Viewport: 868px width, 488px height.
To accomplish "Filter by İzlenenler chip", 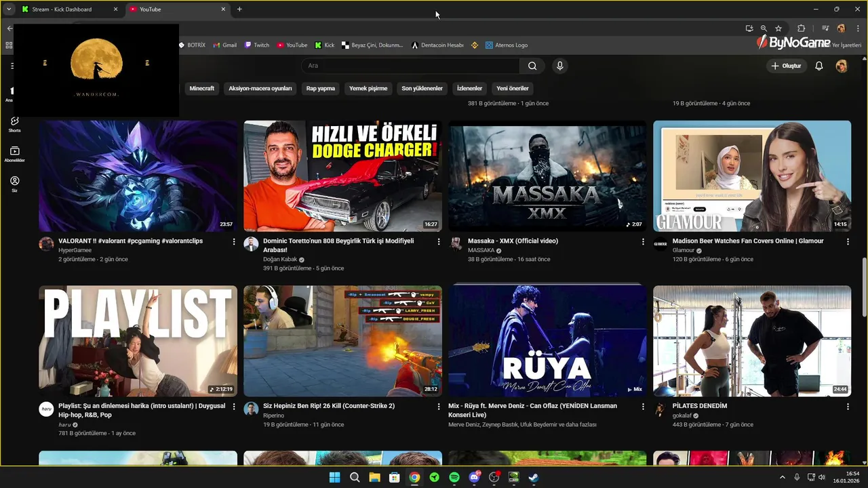I will (469, 88).
